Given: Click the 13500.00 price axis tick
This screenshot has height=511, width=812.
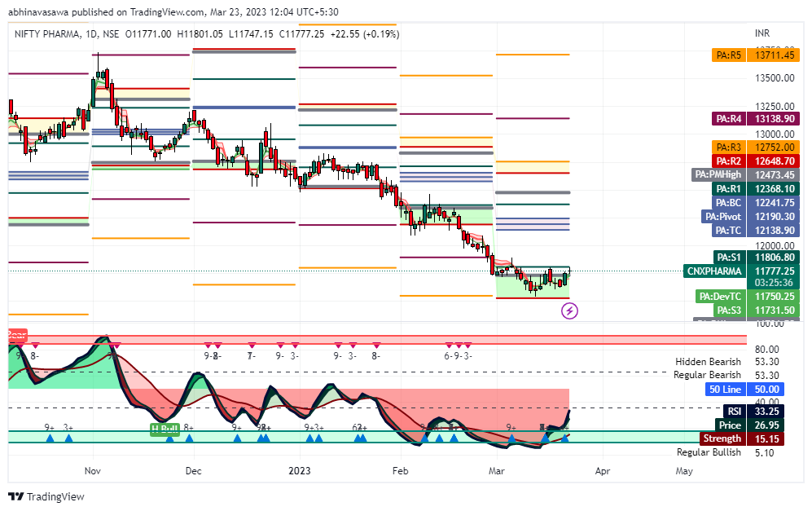Looking at the screenshot, I should (775, 78).
